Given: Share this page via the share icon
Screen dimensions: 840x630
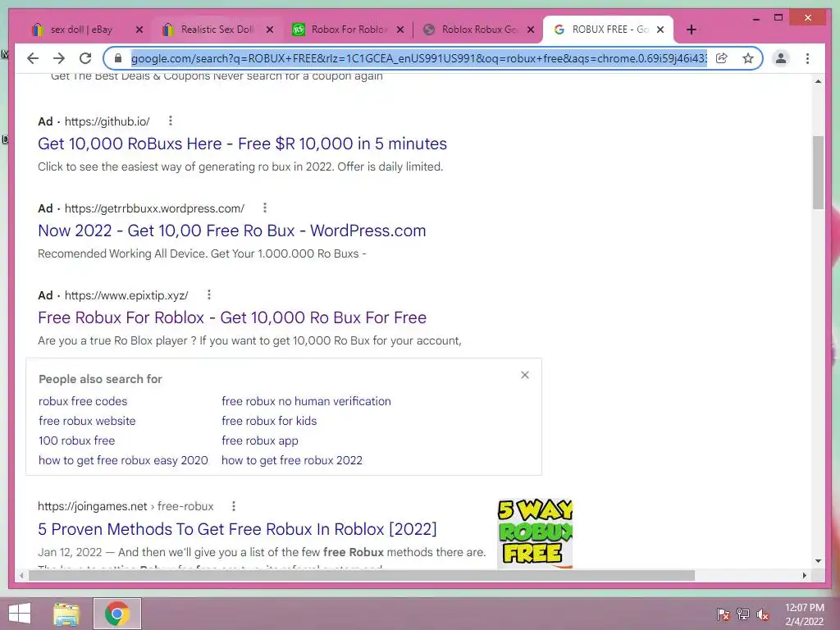Looking at the screenshot, I should tap(722, 58).
